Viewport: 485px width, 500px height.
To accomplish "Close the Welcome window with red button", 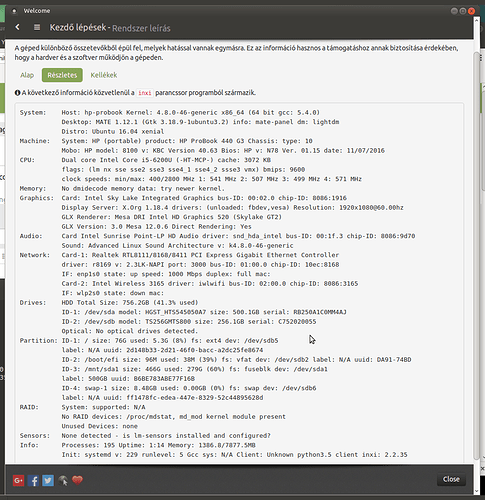I will [x=471, y=11].
